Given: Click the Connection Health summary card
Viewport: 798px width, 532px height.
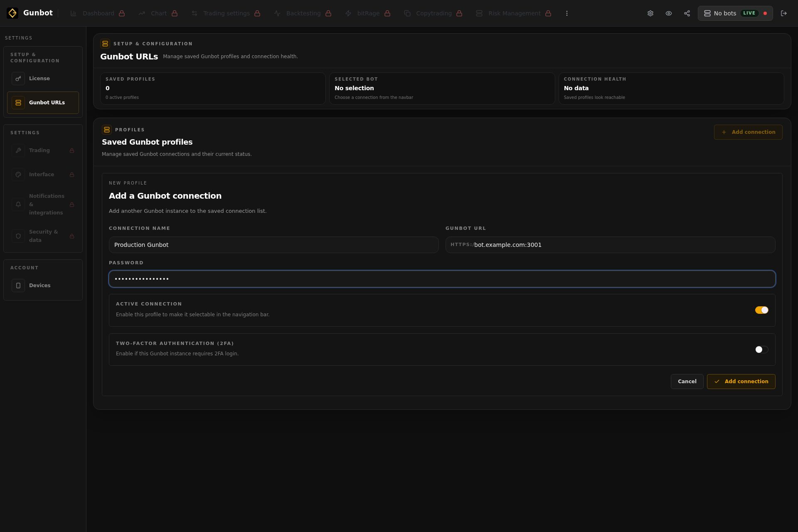Looking at the screenshot, I should tap(671, 89).
